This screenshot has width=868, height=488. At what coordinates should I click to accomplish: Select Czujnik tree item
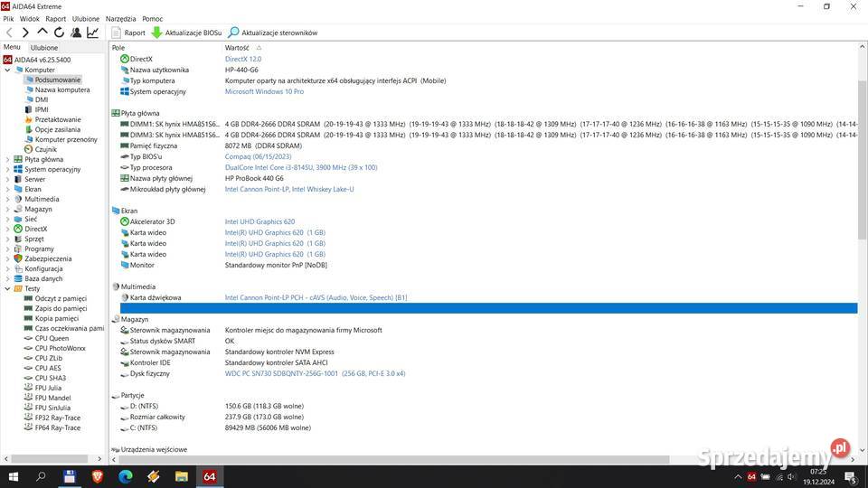pos(45,149)
